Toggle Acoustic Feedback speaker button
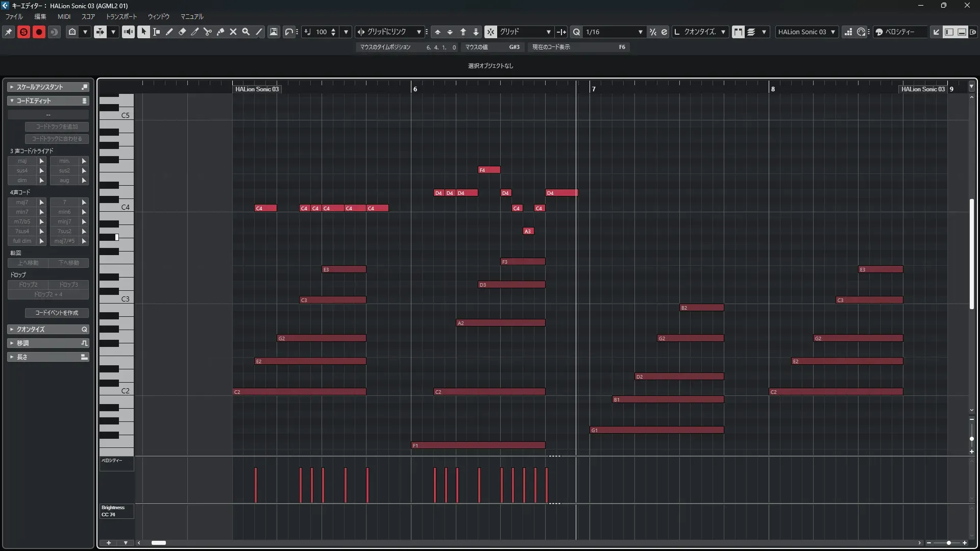The width and height of the screenshot is (980, 551). click(128, 32)
